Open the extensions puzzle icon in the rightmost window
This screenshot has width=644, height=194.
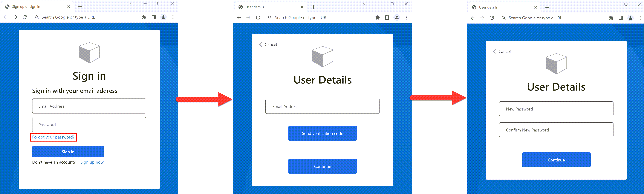(611, 18)
